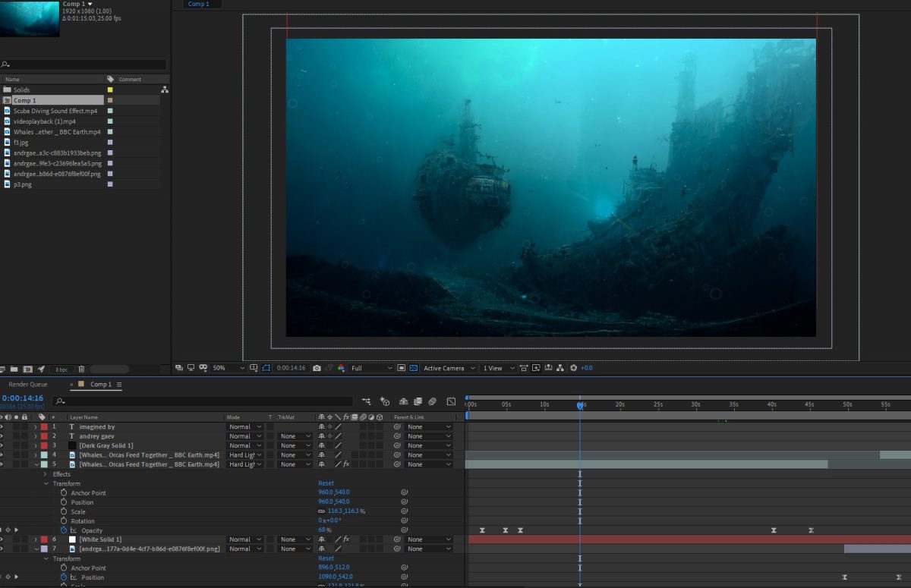This screenshot has height=588, width=911.
Task: Open the Comp 1 timeline panel menu
Action: (119, 385)
